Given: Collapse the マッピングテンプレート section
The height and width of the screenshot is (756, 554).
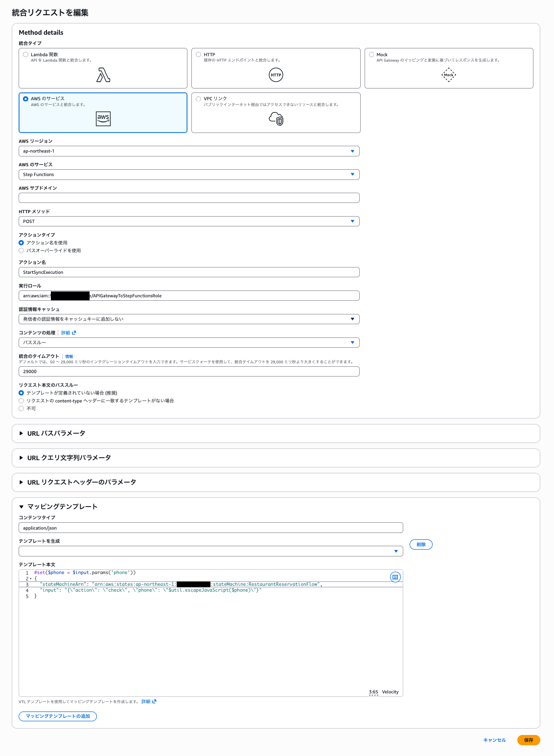Looking at the screenshot, I should 58,507.
